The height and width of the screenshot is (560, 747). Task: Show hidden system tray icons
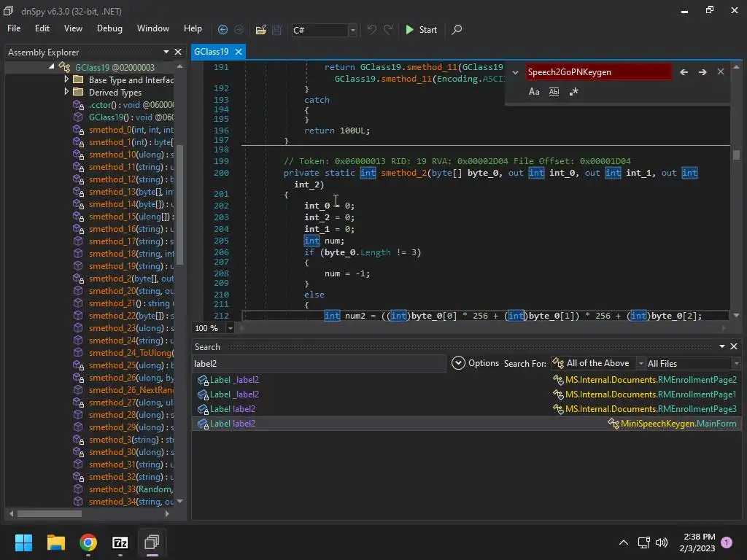(623, 542)
